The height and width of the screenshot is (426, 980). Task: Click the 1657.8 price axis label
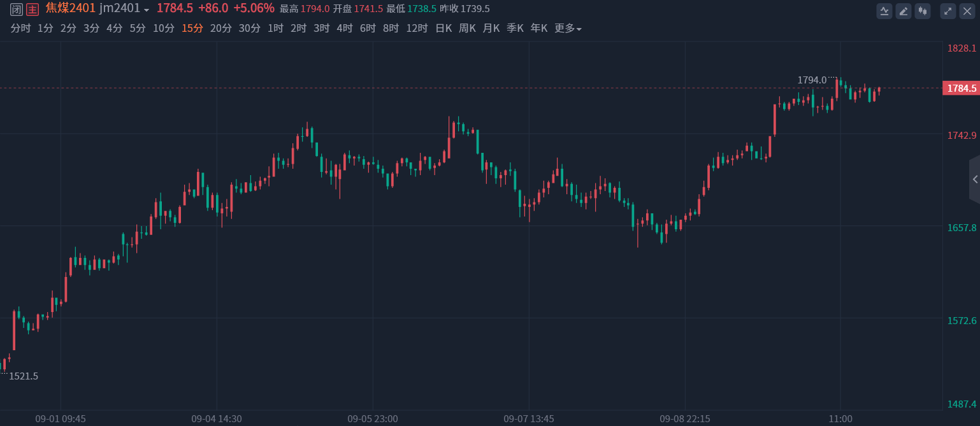(962, 228)
